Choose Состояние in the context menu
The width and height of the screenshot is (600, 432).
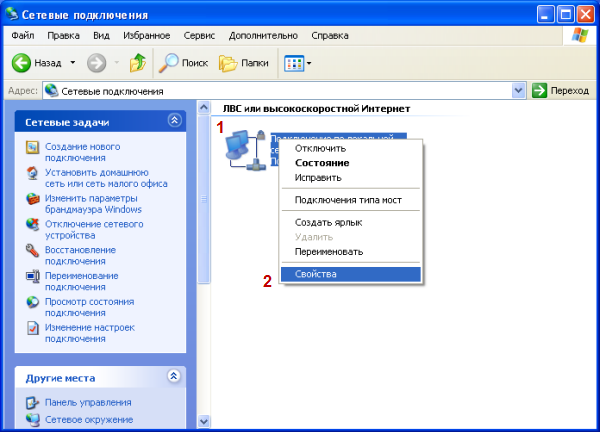tap(351, 163)
